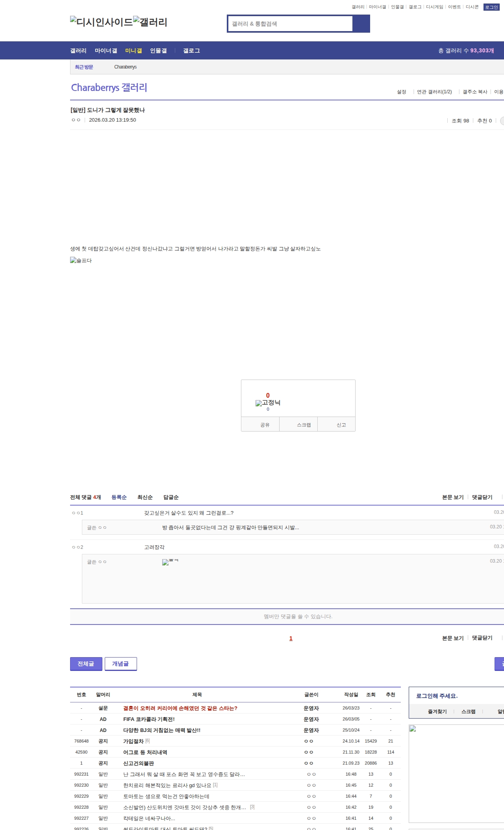Sort comments by 최신순
The width and height of the screenshot is (504, 830).
coord(145,497)
